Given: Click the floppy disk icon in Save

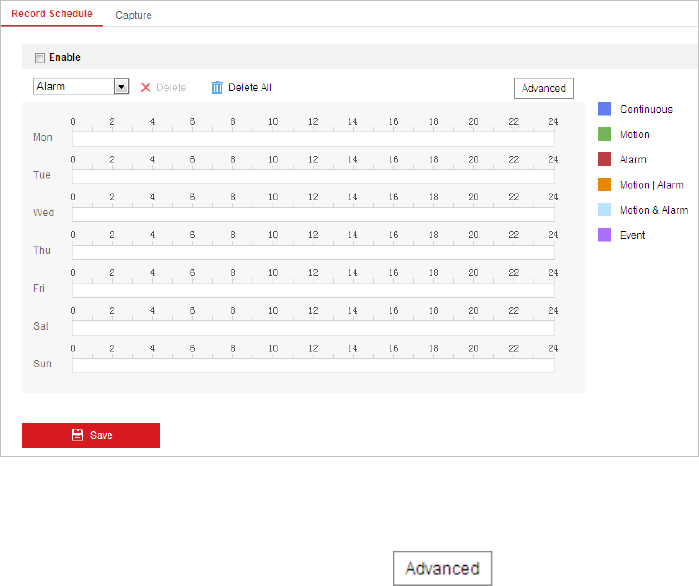Looking at the screenshot, I should click(78, 435).
